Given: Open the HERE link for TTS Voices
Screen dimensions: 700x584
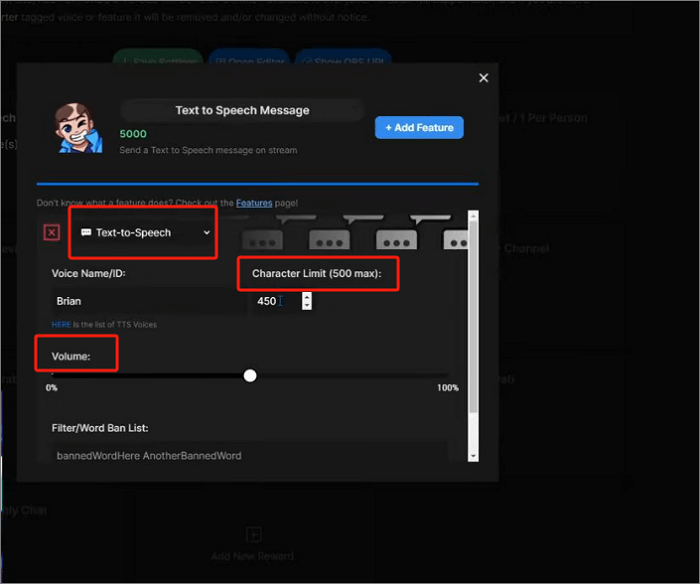Looking at the screenshot, I should pyautogui.click(x=61, y=325).
